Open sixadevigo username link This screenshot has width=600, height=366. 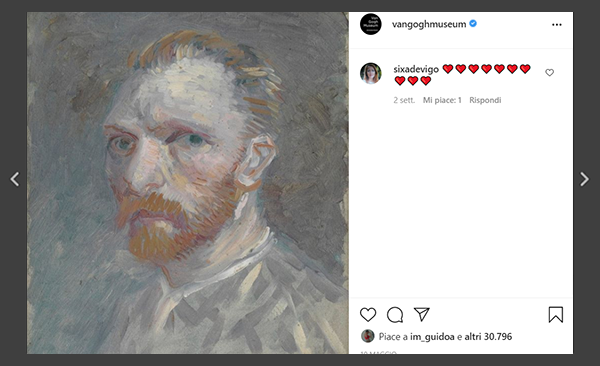[416, 69]
